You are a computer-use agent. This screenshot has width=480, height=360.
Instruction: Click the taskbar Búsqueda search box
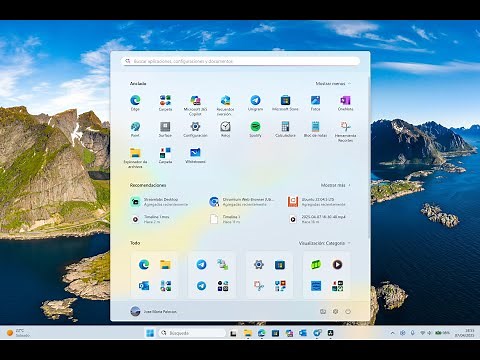192,333
